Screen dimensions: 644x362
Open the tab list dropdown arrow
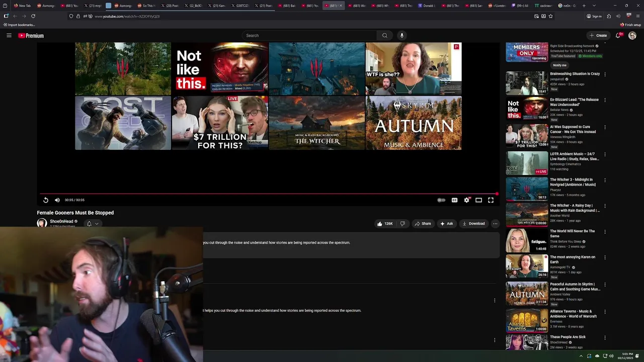coord(594,6)
